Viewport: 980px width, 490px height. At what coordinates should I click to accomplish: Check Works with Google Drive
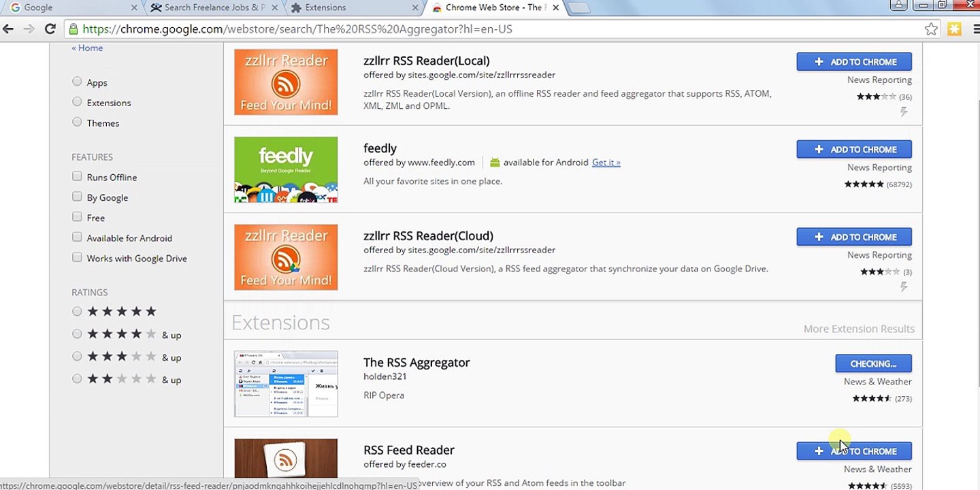pyautogui.click(x=77, y=258)
